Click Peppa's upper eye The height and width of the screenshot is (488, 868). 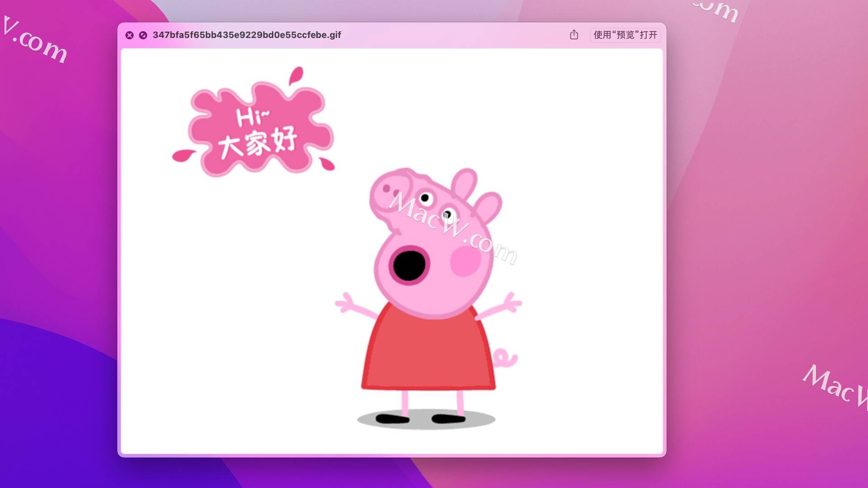425,198
